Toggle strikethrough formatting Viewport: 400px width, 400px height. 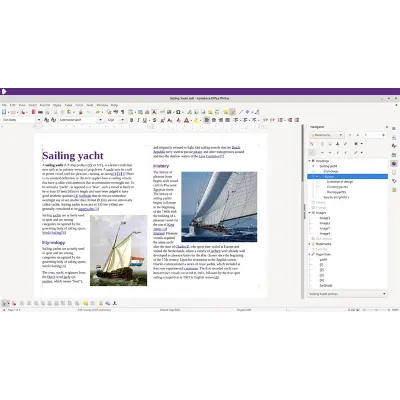click(154, 120)
